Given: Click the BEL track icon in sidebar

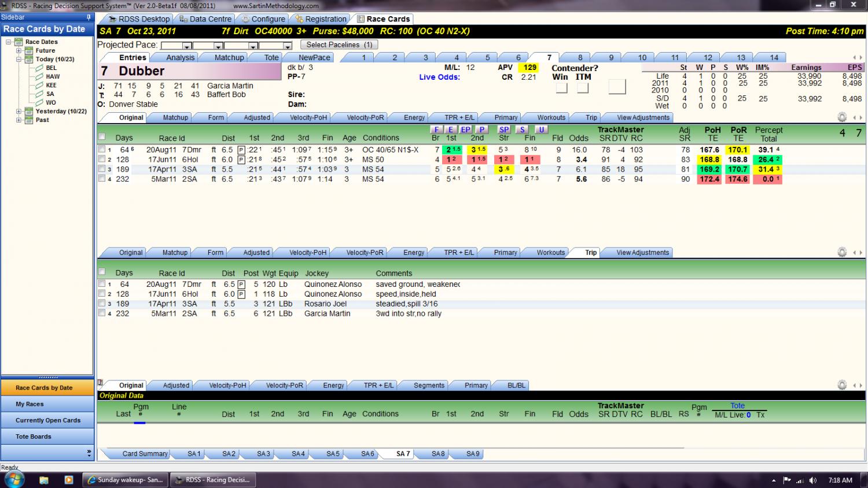Looking at the screenshot, I should [39, 68].
